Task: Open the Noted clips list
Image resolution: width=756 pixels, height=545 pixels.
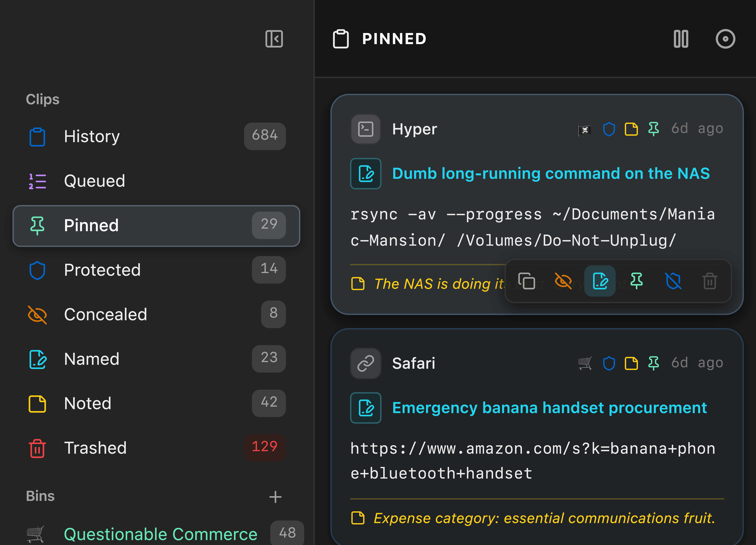Action: click(156, 403)
